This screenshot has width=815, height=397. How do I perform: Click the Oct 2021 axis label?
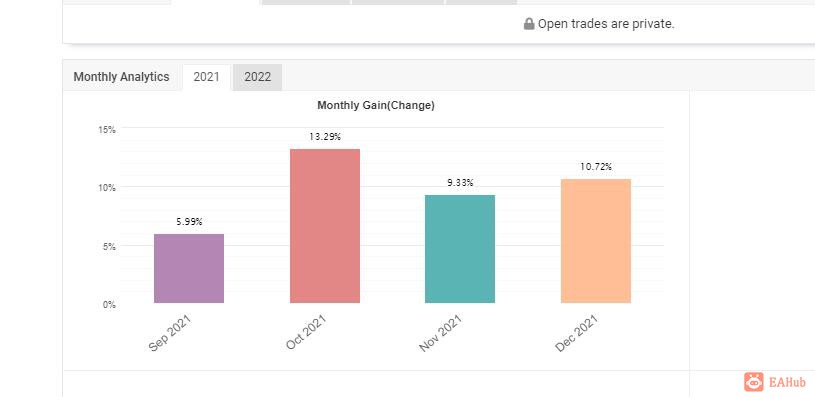pos(306,332)
